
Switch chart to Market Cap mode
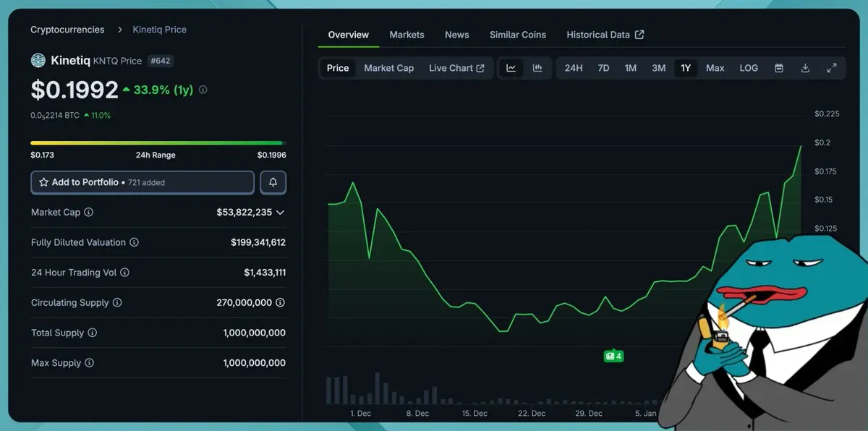(x=389, y=68)
